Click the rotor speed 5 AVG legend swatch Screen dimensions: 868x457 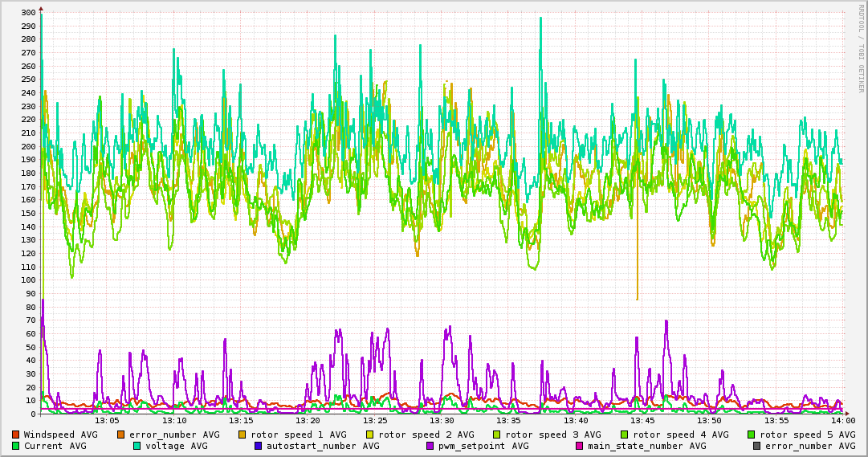pos(752,435)
